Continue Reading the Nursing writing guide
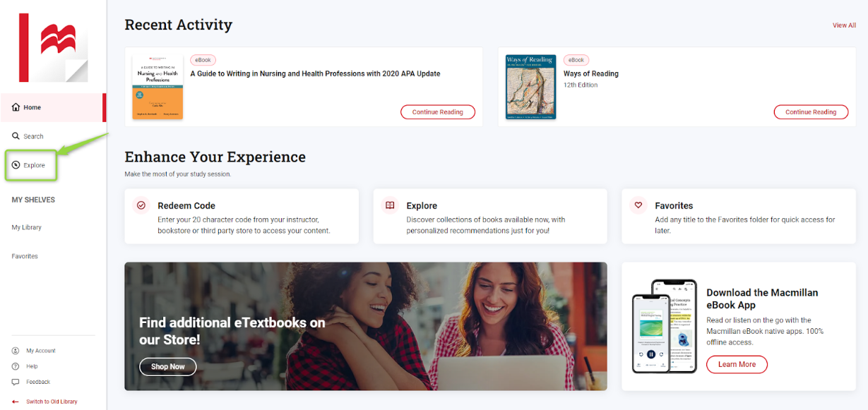The height and width of the screenshot is (410, 868). coord(438,111)
